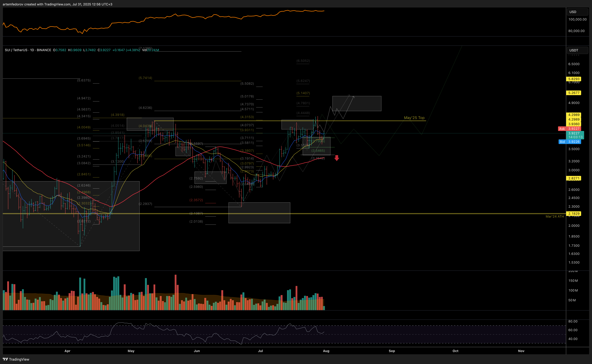Open the USD currency selector on top pane

(577, 12)
